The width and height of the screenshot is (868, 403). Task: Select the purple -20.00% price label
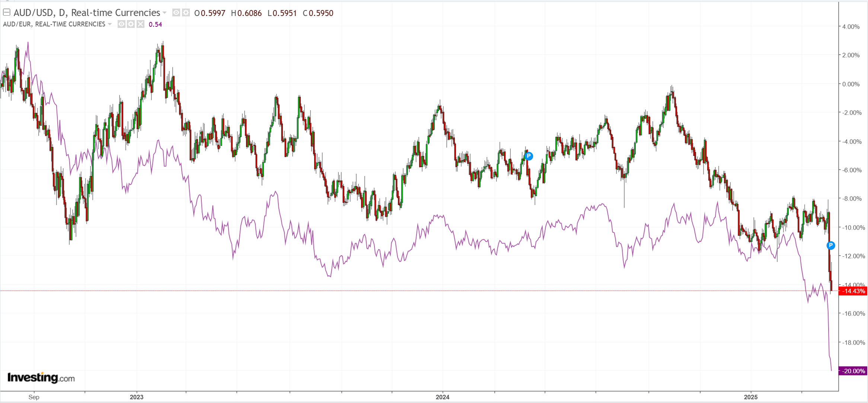click(x=853, y=371)
